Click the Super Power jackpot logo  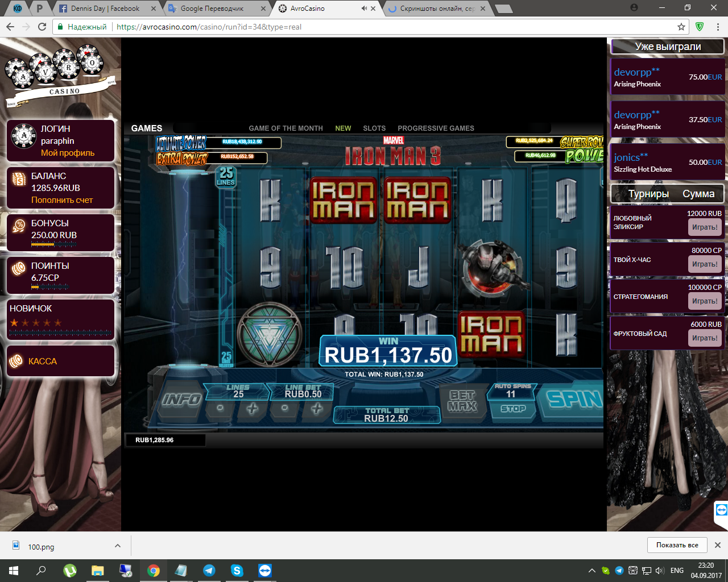point(582,142)
